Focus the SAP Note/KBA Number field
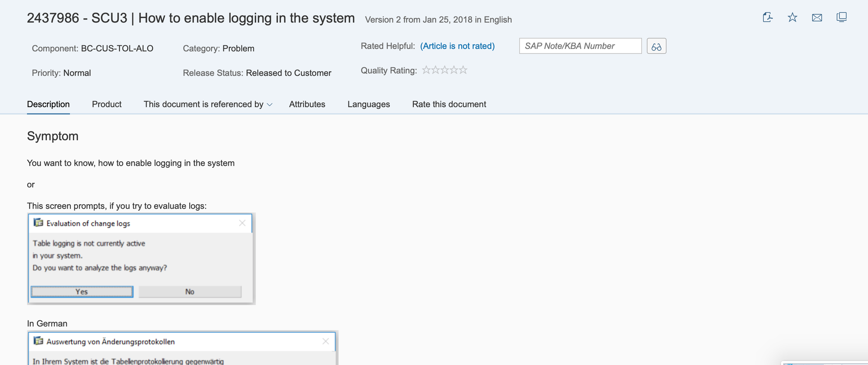The width and height of the screenshot is (868, 365). pyautogui.click(x=580, y=46)
